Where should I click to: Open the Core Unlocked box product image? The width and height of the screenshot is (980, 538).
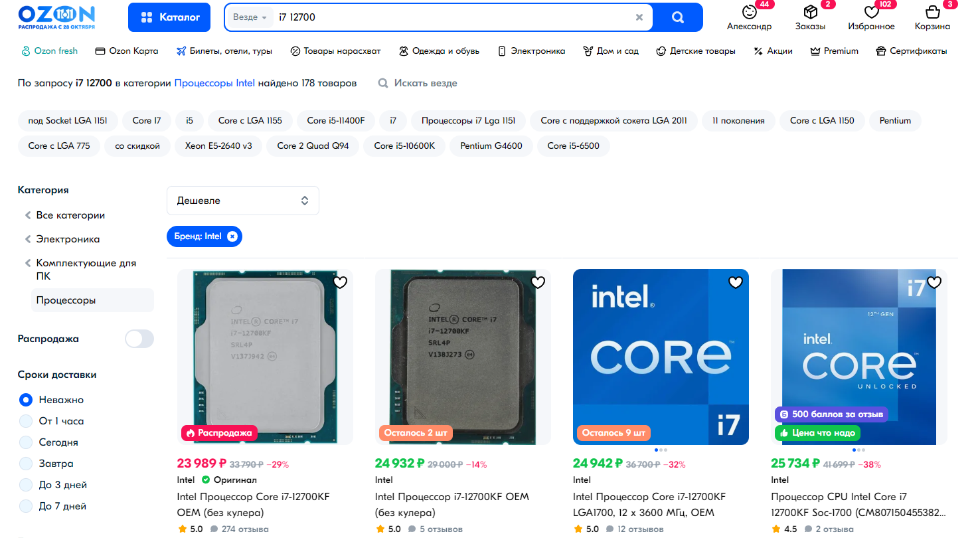point(859,357)
